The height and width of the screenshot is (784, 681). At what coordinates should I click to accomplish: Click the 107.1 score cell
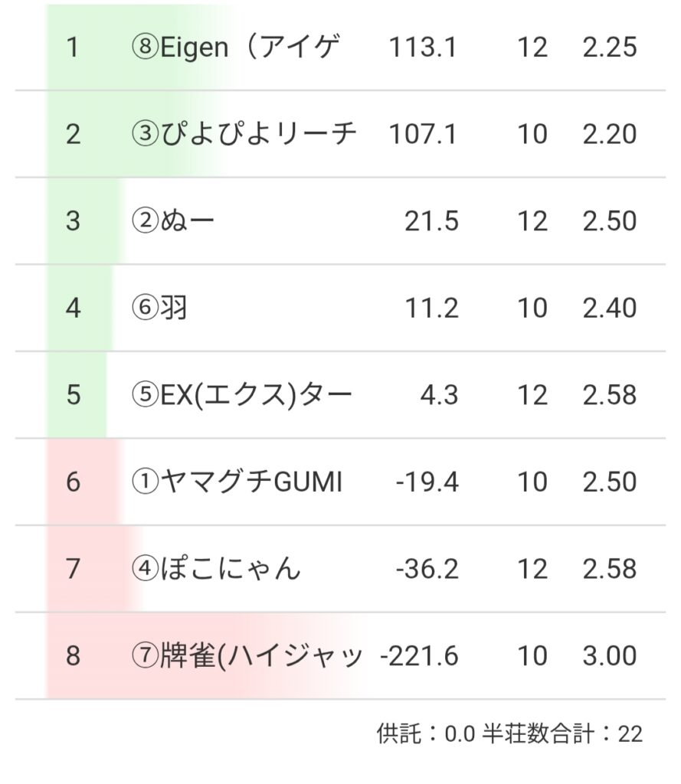(423, 134)
